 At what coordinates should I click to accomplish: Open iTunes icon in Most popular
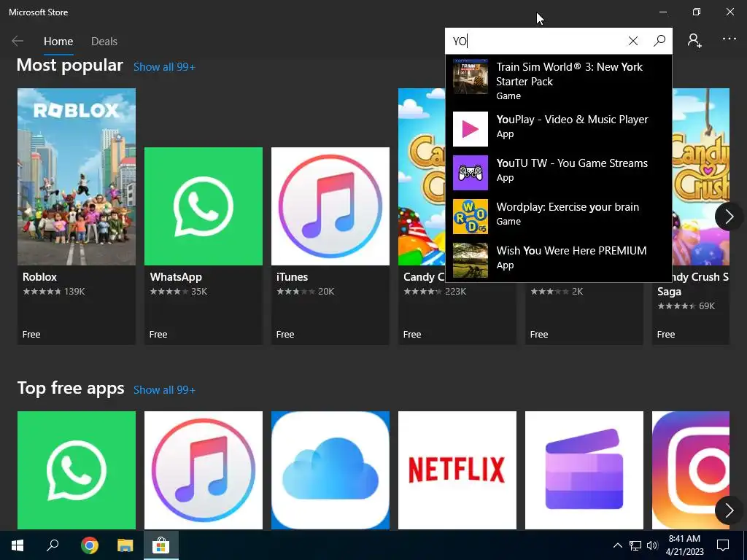tap(330, 206)
